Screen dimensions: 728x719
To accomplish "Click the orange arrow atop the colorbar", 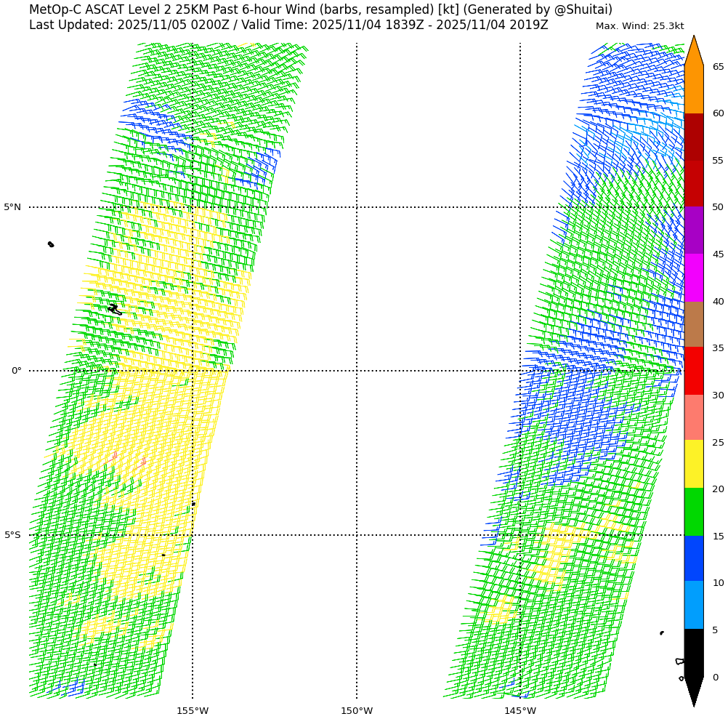I will tap(694, 52).
